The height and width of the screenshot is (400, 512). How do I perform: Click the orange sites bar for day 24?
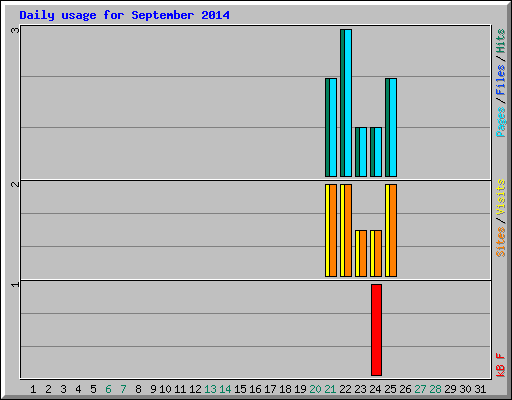pos(378,254)
